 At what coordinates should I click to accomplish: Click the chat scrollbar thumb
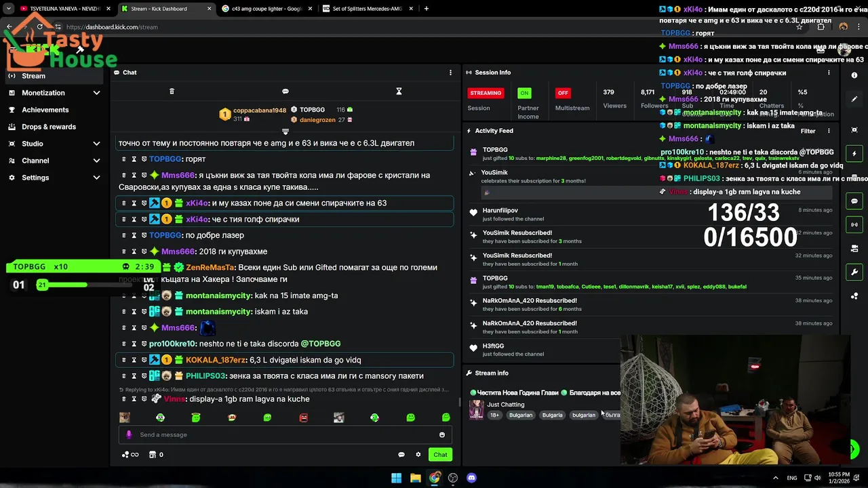coord(459,403)
